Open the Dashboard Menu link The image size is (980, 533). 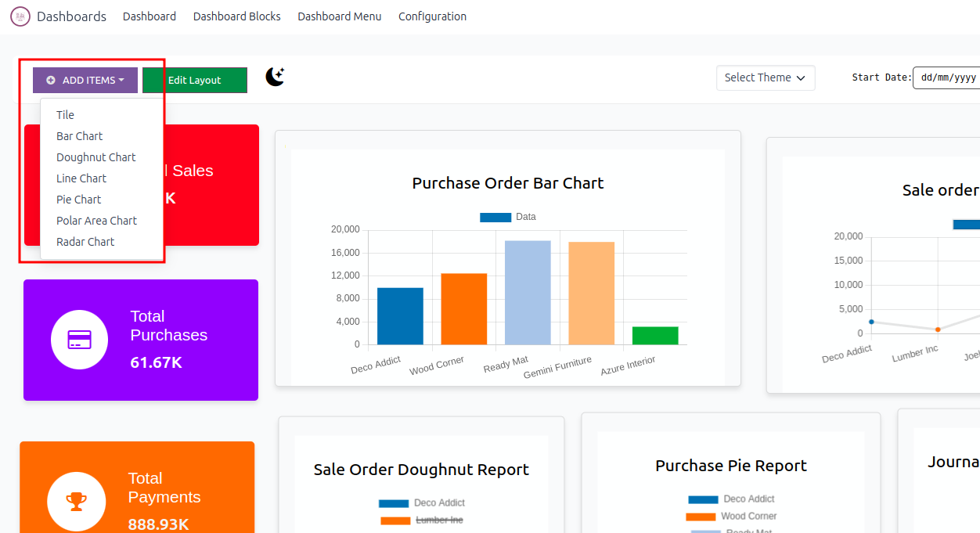click(x=340, y=16)
